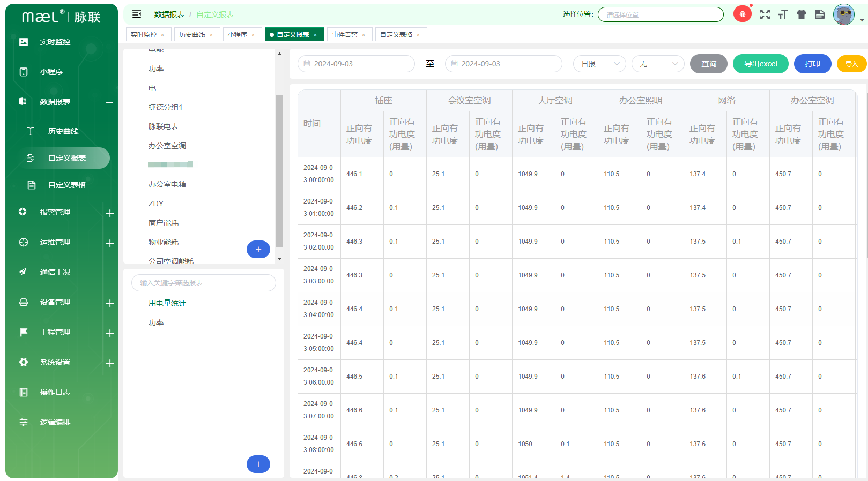Switch to the 事件告警 tab
Image resolution: width=868 pixels, height=481 pixels.
(345, 35)
